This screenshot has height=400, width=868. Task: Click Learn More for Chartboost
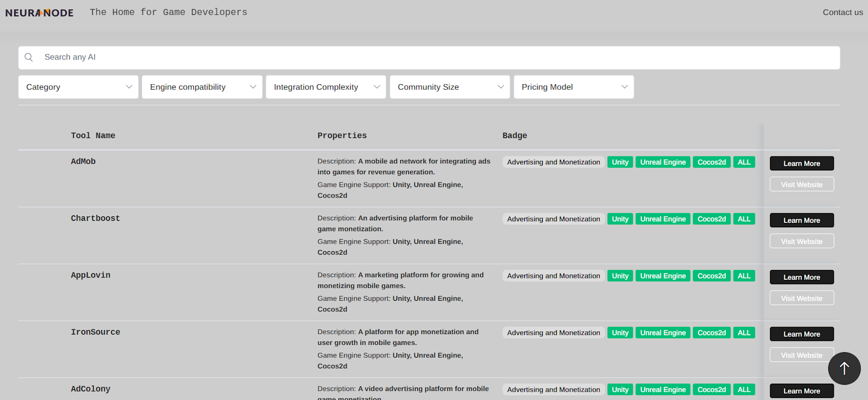click(x=802, y=220)
